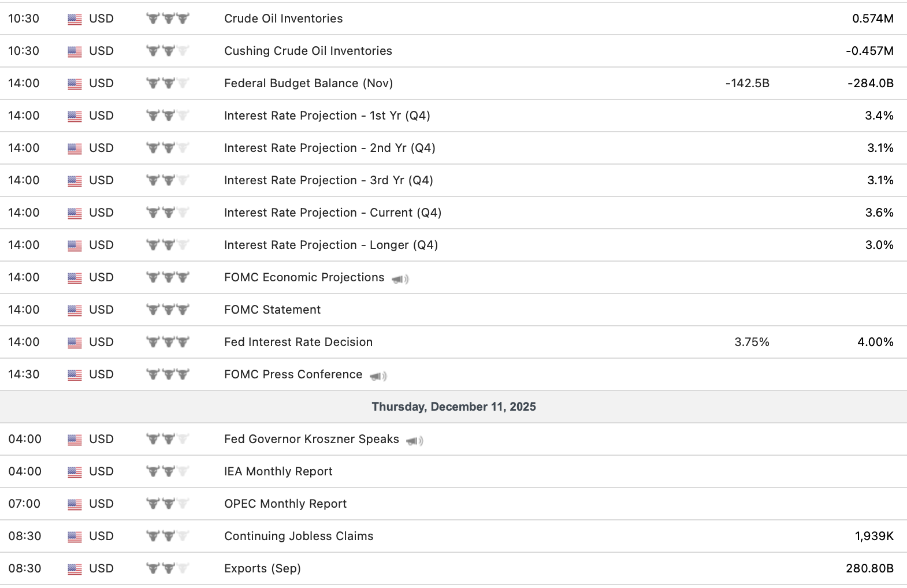Click the megaphone icon beside FOMC Economic Projections
907x588 pixels.
coord(400,279)
